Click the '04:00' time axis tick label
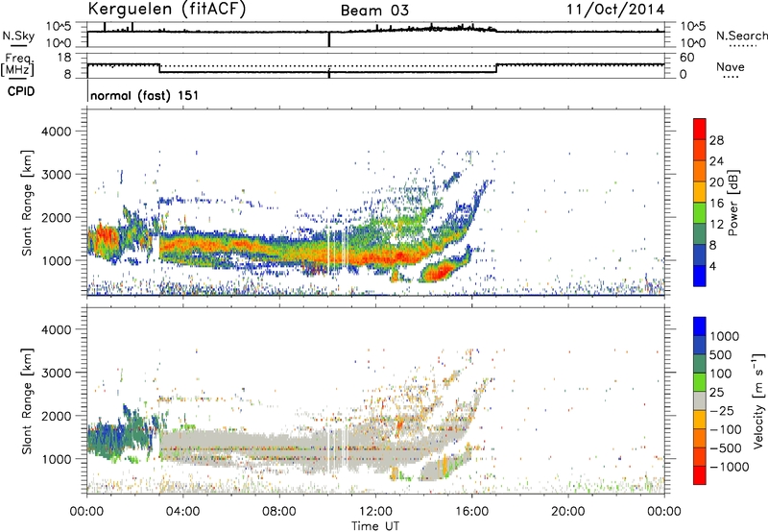Image resolution: width=768 pixels, height=532 pixels. click(183, 512)
